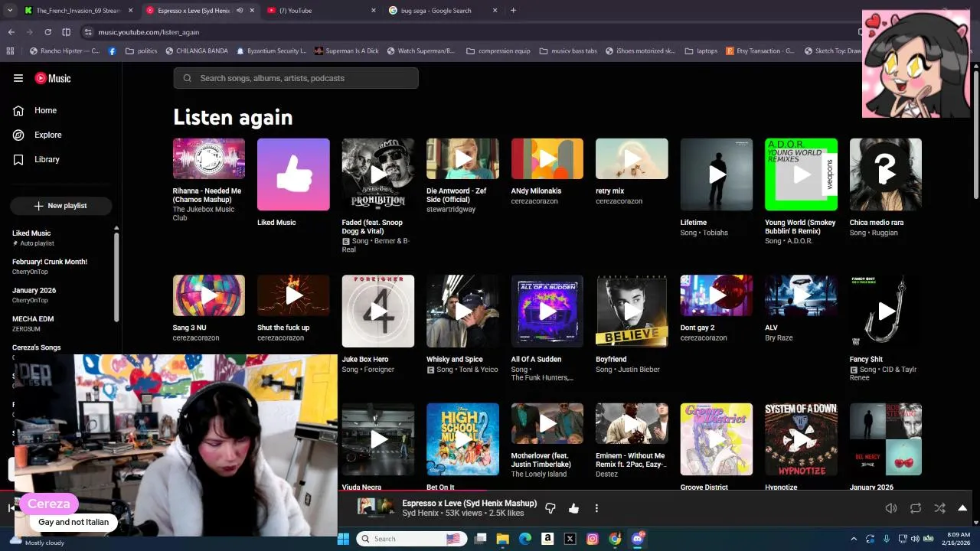The height and width of the screenshot is (551, 980).
Task: Play Juke Box Hero by Foreigner
Action: tap(378, 311)
